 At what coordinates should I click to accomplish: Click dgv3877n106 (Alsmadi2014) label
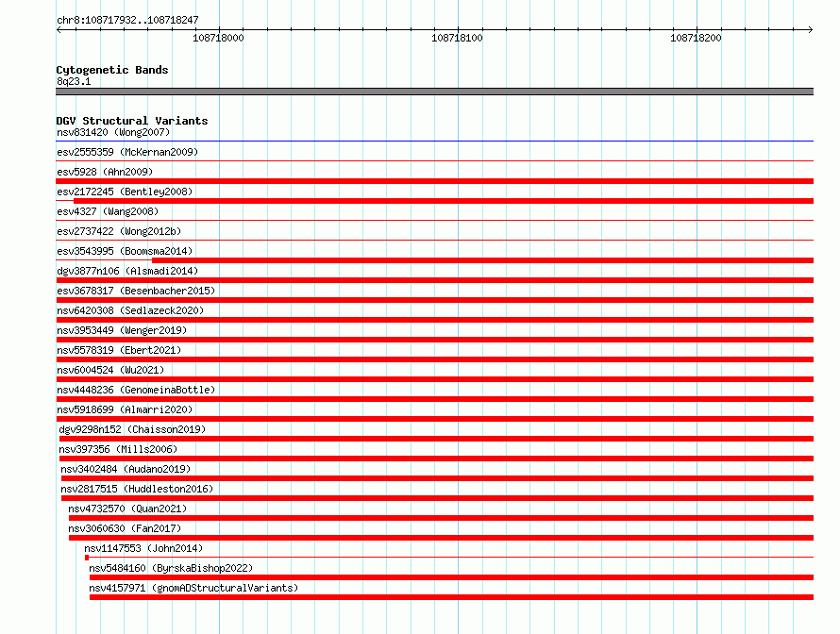pos(127,271)
